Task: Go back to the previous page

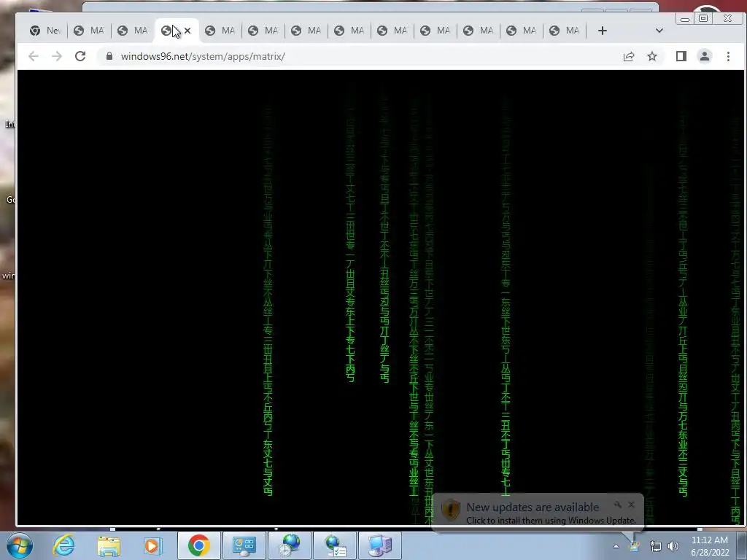Action: pos(33,56)
